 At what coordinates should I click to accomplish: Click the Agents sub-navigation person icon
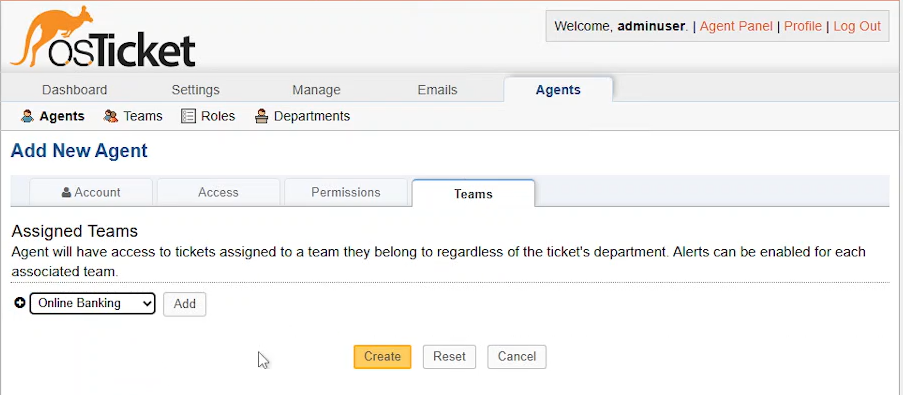tap(27, 116)
